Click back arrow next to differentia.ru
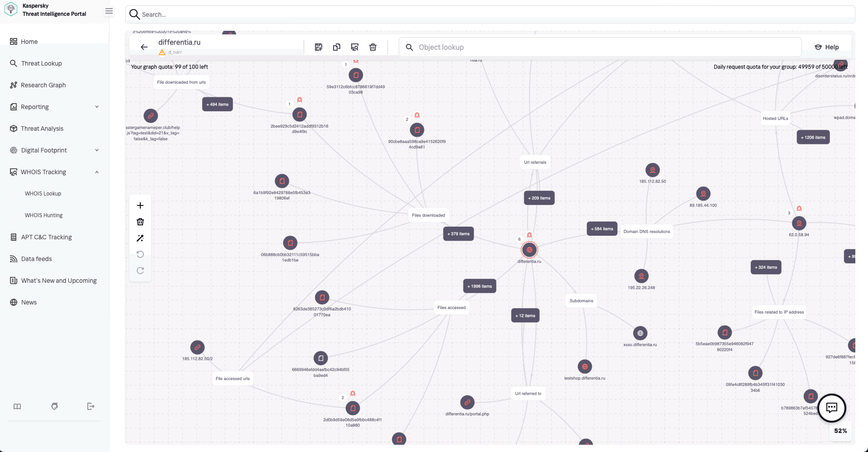The image size is (868, 452). pos(144,47)
